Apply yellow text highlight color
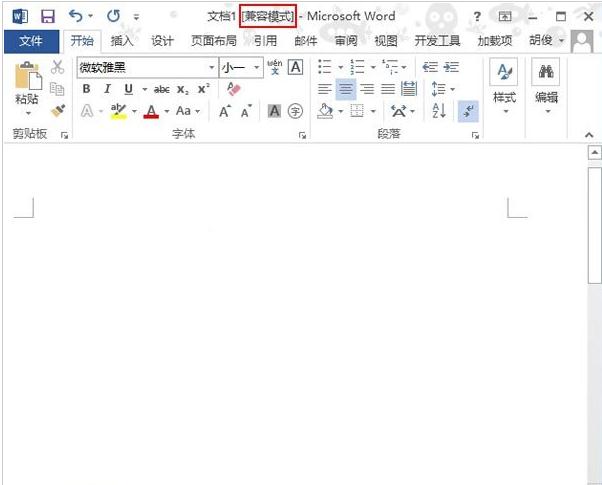Viewport: 602px width, 485px height. point(118,111)
